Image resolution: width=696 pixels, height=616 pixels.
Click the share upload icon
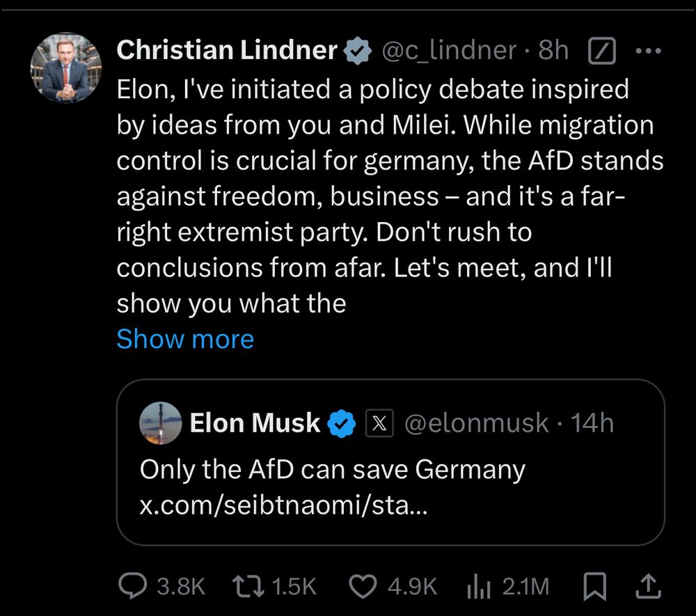click(648, 586)
